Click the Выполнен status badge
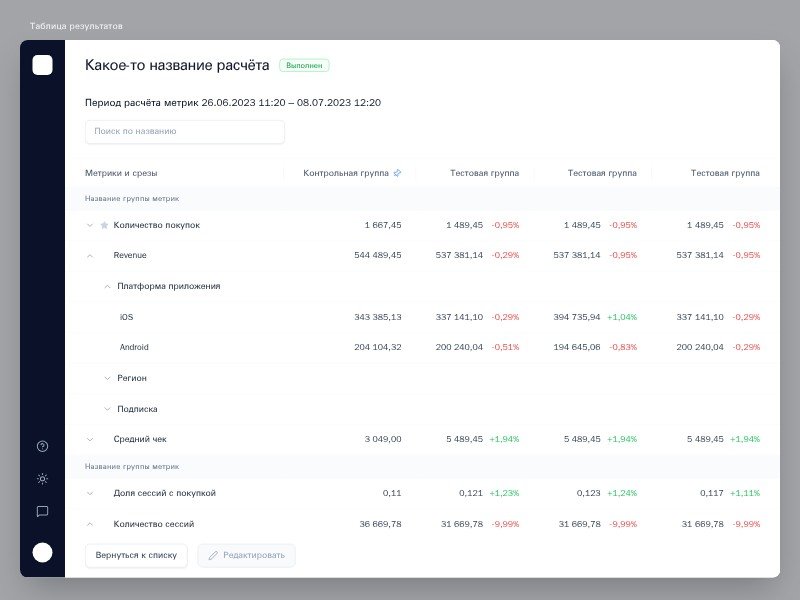The width and height of the screenshot is (800, 600). [304, 66]
